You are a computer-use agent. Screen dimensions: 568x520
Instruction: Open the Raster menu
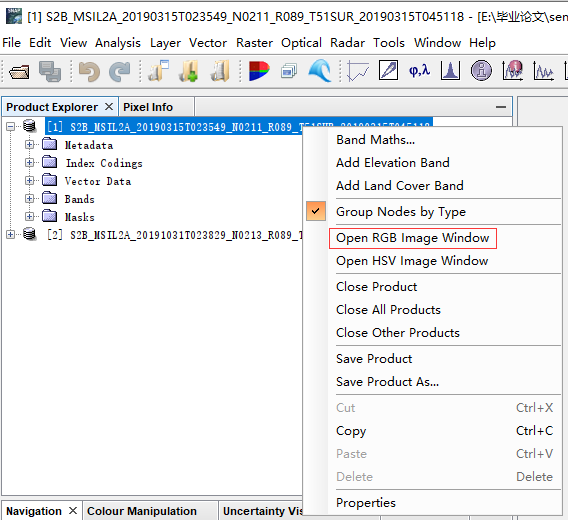tap(254, 43)
